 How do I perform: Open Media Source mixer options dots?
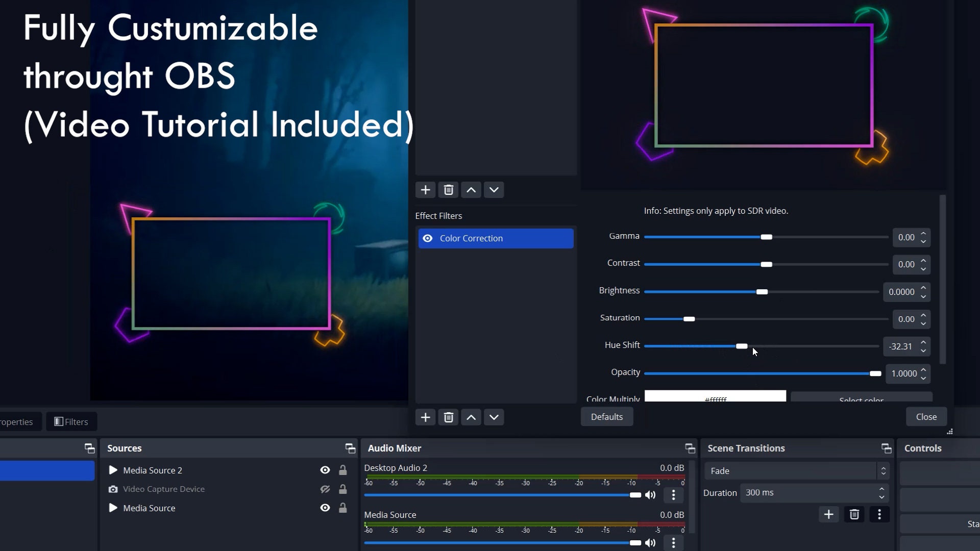tap(673, 542)
